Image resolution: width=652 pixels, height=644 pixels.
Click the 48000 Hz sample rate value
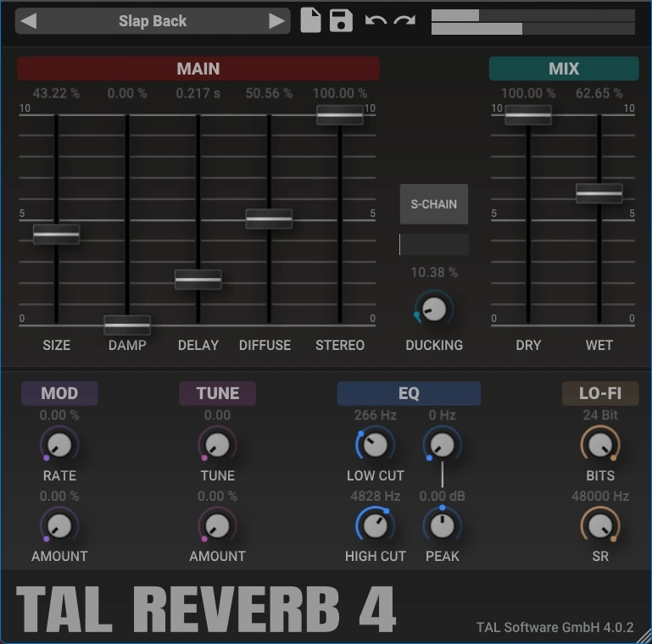(x=600, y=496)
